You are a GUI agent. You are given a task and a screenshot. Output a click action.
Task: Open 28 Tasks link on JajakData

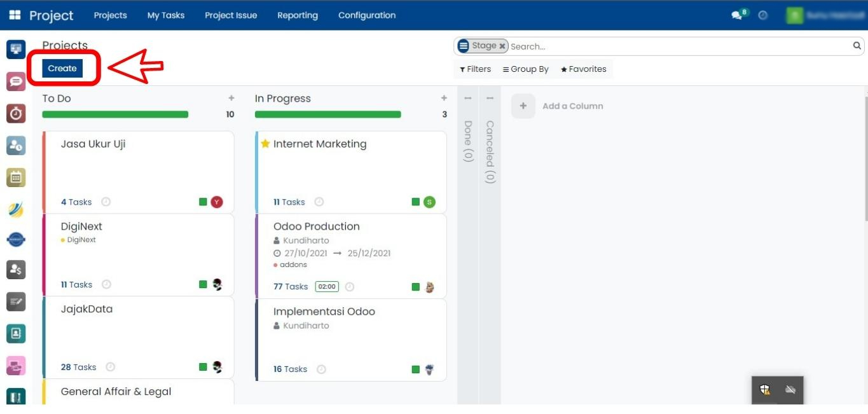(x=78, y=367)
